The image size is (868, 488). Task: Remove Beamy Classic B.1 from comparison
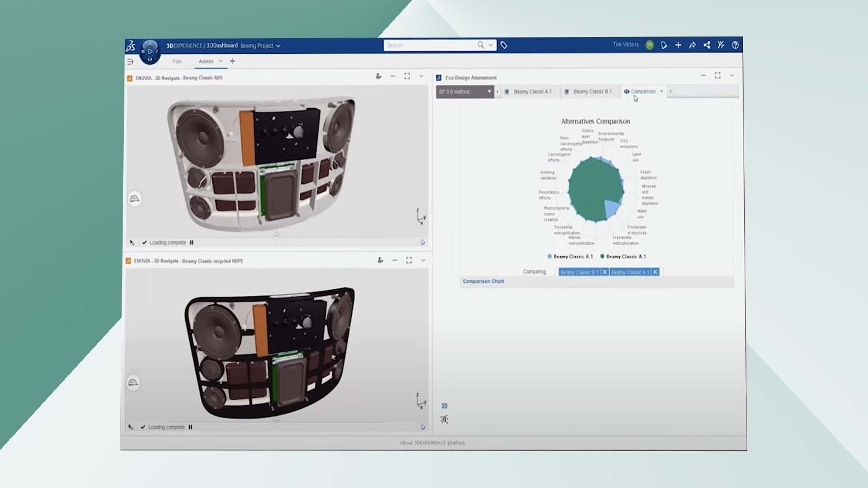605,272
